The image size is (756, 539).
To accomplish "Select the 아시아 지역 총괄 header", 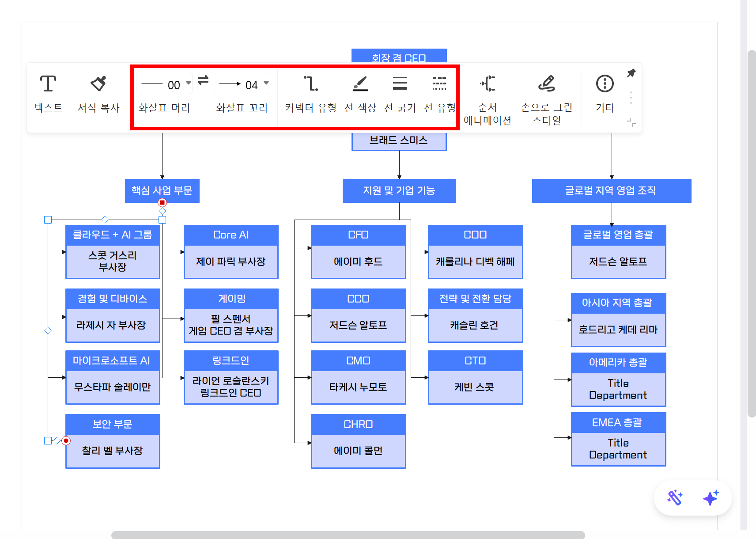I will [618, 303].
